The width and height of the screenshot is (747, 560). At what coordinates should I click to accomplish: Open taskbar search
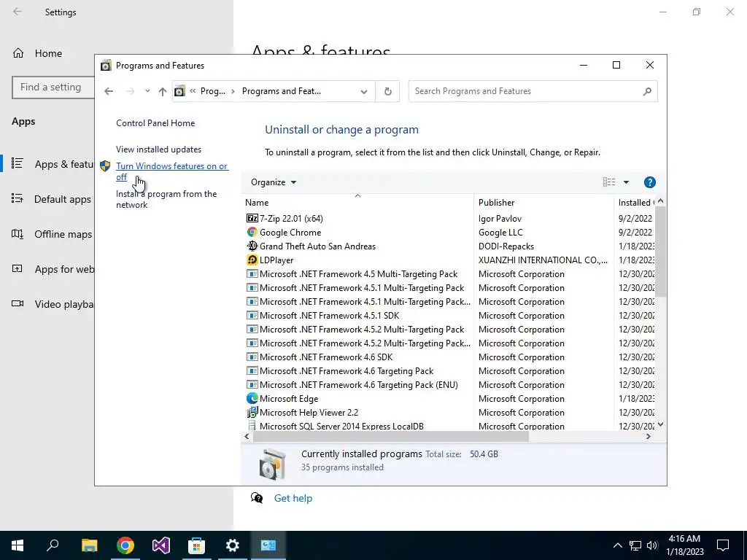pyautogui.click(x=53, y=545)
